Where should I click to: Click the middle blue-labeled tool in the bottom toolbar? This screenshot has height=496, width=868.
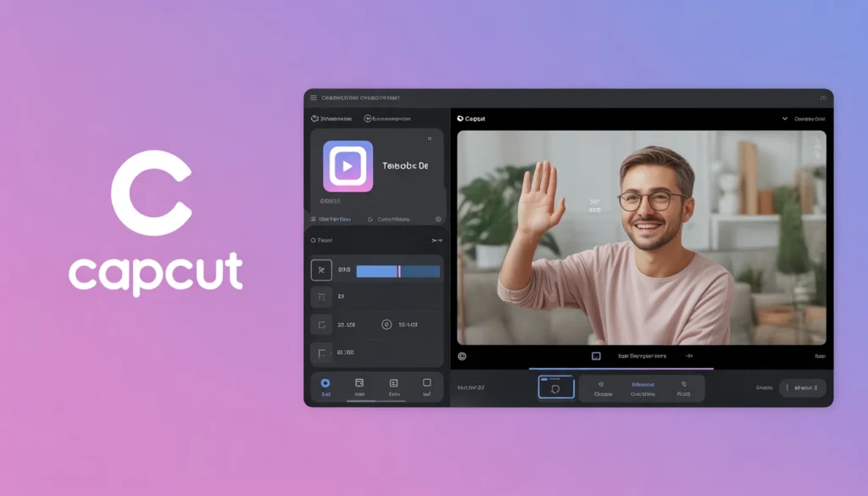(x=643, y=388)
